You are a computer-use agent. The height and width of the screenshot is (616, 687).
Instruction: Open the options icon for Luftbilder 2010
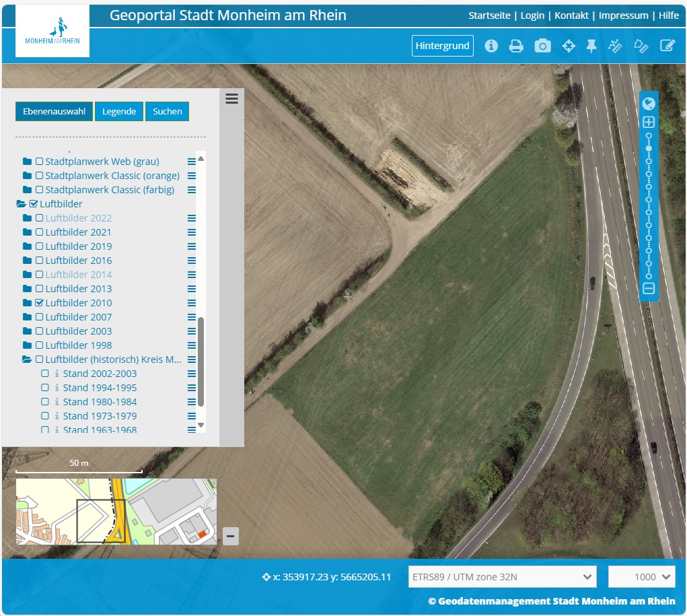tap(192, 303)
